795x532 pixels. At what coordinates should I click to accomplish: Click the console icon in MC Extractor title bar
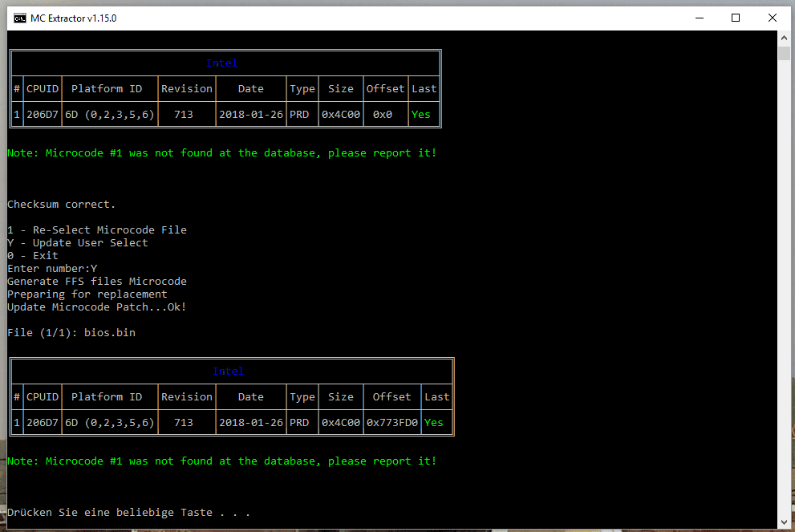tap(20, 18)
